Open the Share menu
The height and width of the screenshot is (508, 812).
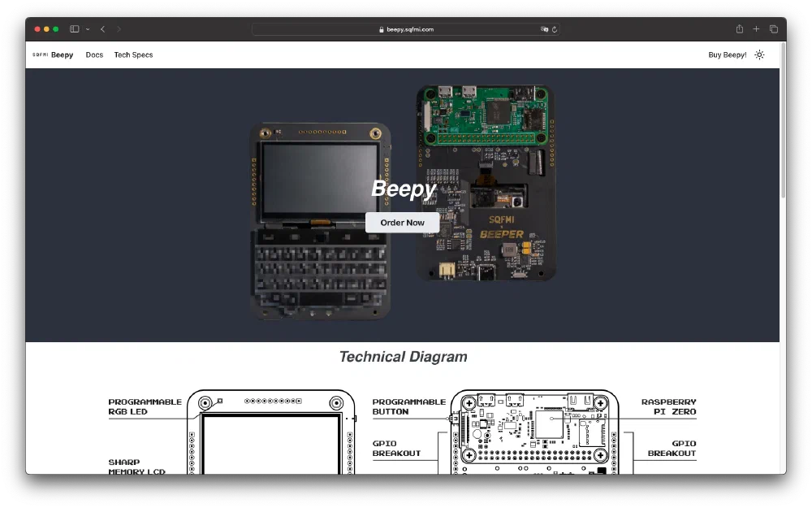coord(739,29)
